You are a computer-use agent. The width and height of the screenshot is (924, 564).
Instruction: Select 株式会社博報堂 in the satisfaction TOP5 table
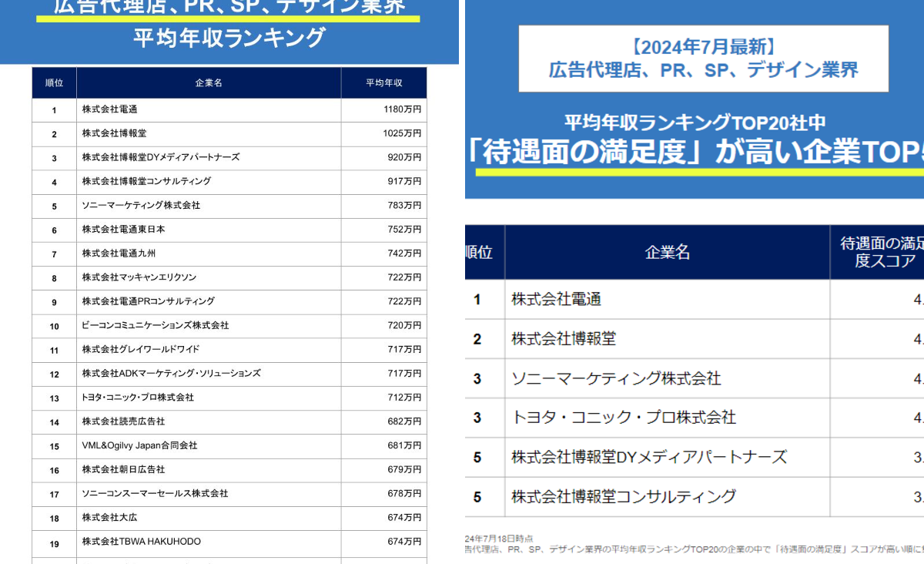click(564, 339)
